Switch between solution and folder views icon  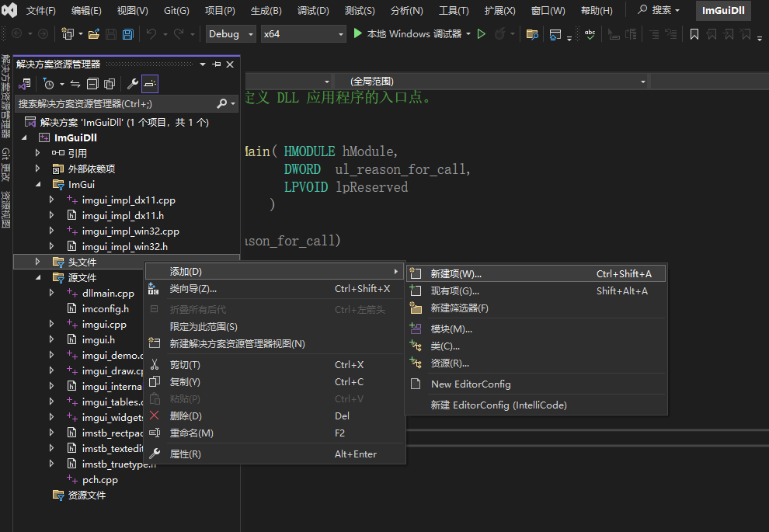[x=25, y=84]
